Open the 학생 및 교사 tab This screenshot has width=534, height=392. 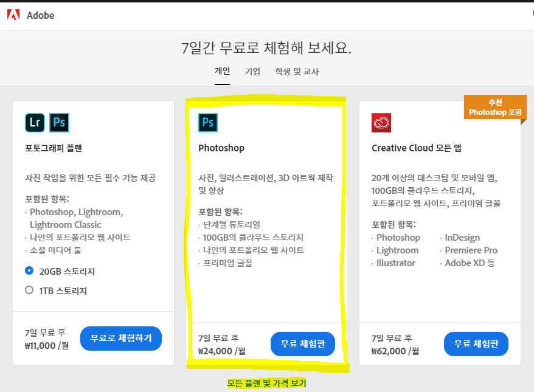297,72
